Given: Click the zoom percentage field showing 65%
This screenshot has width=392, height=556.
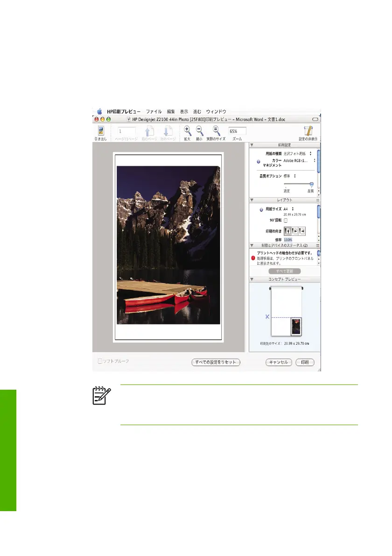Looking at the screenshot, I should click(237, 131).
